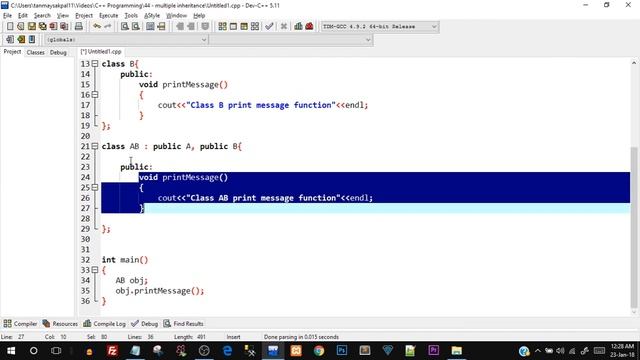The image size is (640, 360).
Task: Click the Compile and Run icon
Action: click(244, 27)
